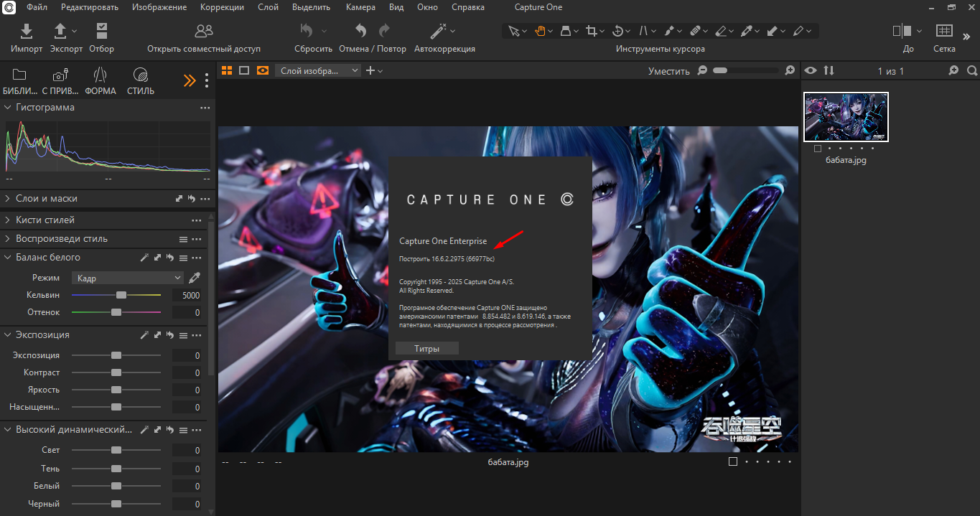Select the eraser mask tool
980x516 pixels.
[x=721, y=31]
